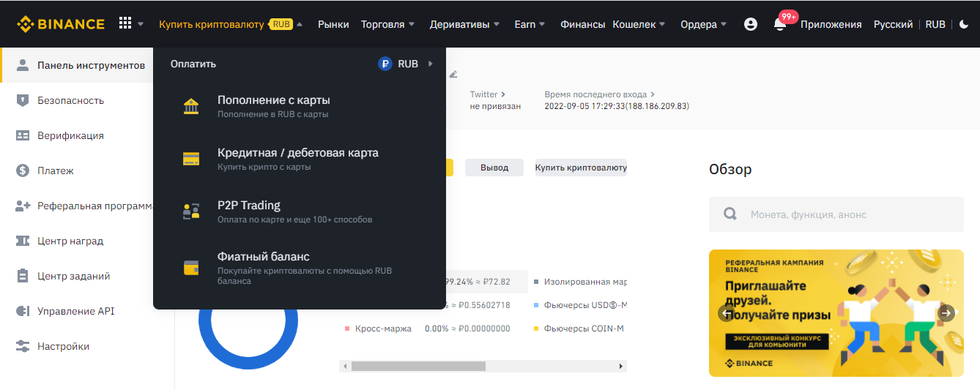Click the red Cross-margin legend swatch

[x=347, y=329]
